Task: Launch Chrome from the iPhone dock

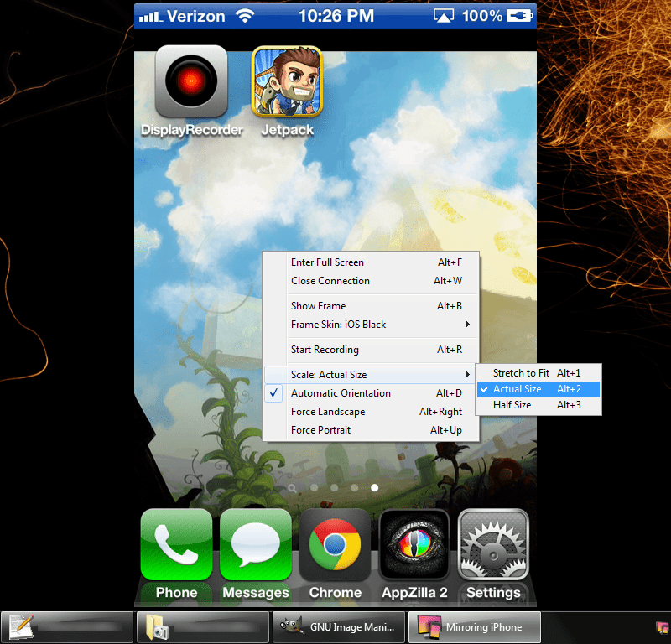Action: coord(335,544)
